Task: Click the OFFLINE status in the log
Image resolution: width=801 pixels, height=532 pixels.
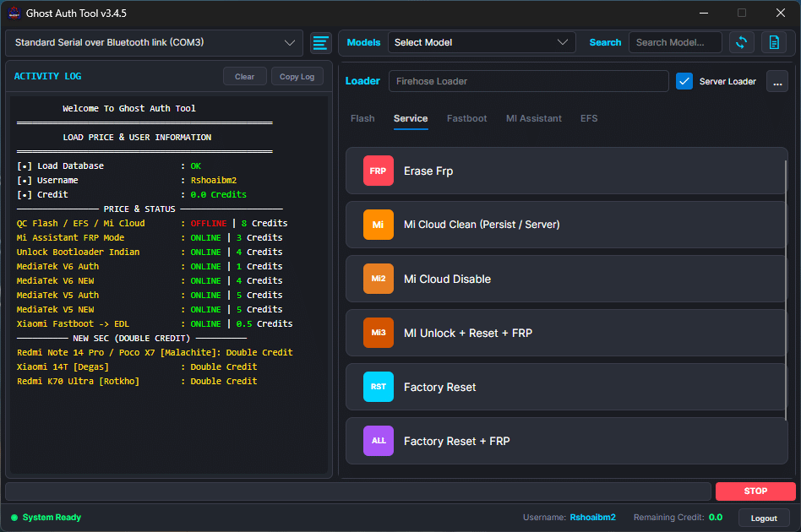Action: tap(209, 224)
